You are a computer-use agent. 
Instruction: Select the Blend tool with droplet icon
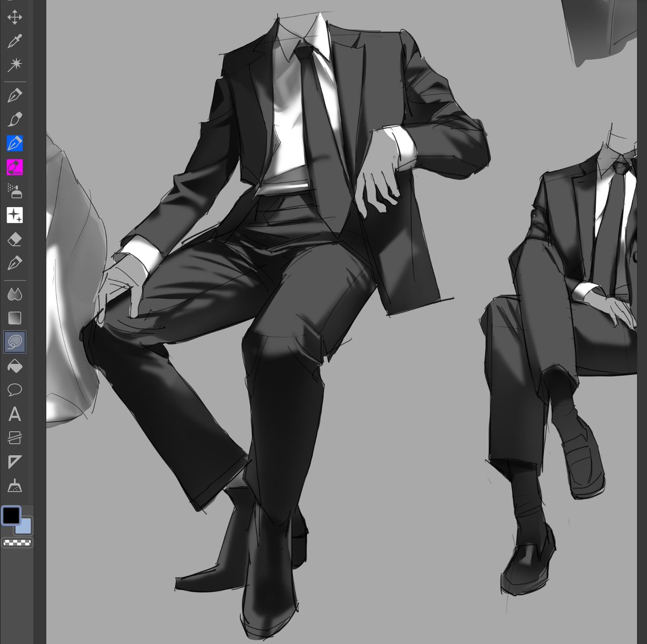[15, 294]
